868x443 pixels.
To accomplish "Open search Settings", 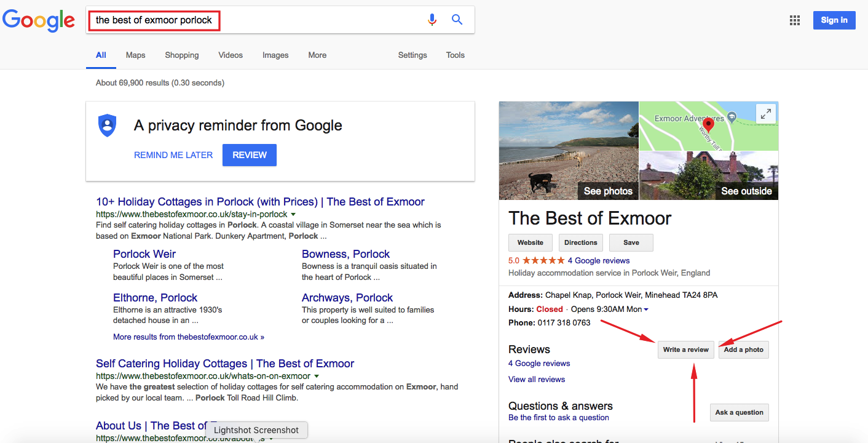I will [x=412, y=55].
